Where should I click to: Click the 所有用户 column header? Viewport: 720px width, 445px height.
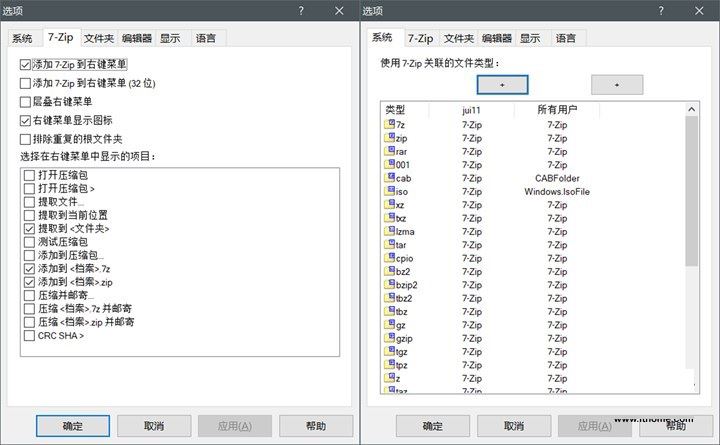[557, 110]
